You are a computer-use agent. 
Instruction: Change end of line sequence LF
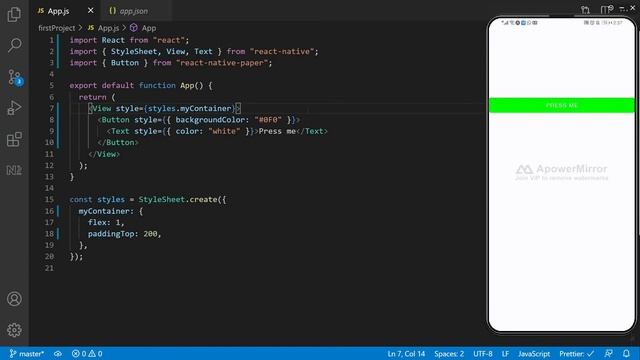505,353
